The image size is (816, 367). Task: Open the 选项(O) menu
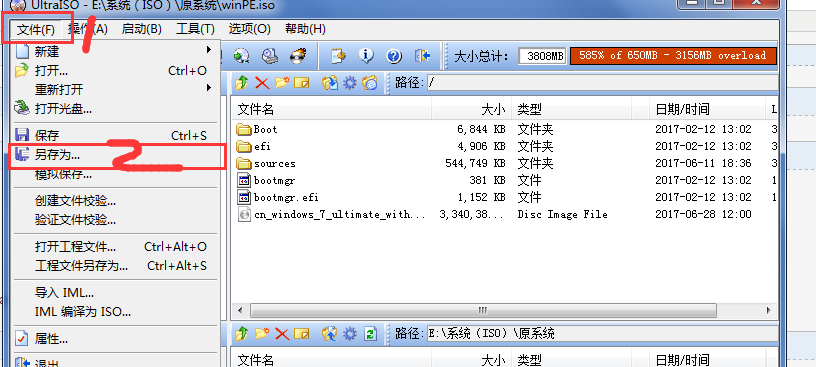[x=250, y=29]
